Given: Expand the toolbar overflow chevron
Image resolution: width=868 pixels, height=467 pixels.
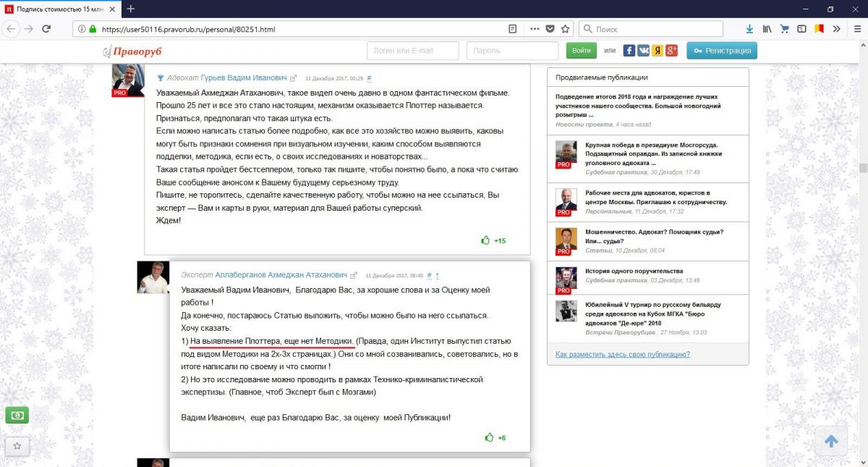Looking at the screenshot, I should tap(836, 29).
